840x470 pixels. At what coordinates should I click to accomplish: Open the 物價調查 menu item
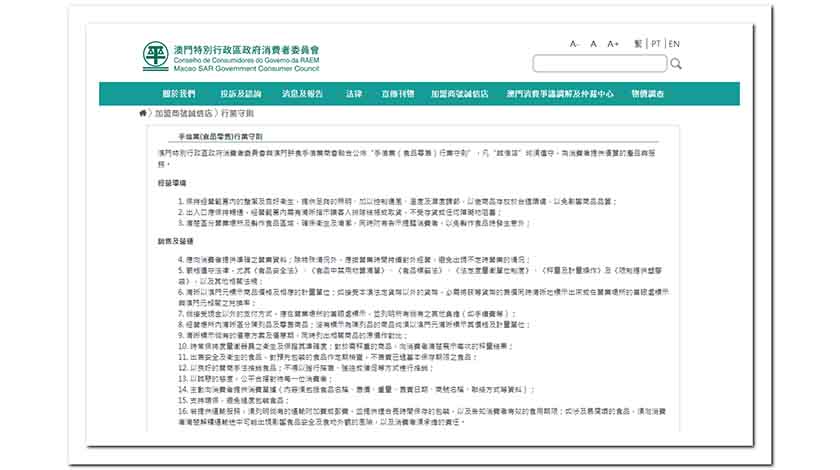647,94
